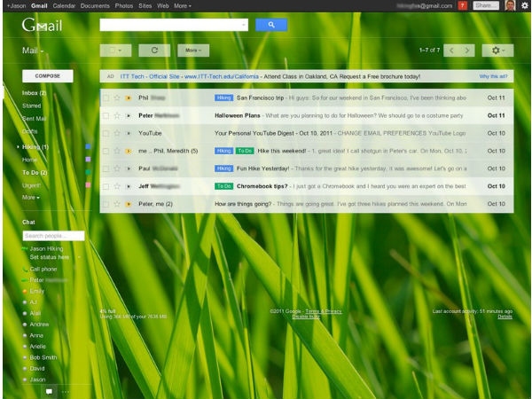Open Web from the top bar

click(x=163, y=6)
